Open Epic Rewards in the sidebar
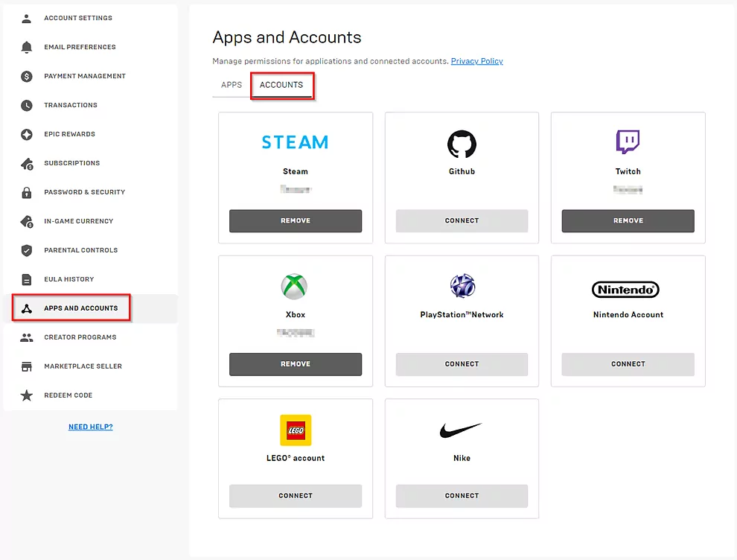Image resolution: width=737 pixels, height=560 pixels. point(69,134)
